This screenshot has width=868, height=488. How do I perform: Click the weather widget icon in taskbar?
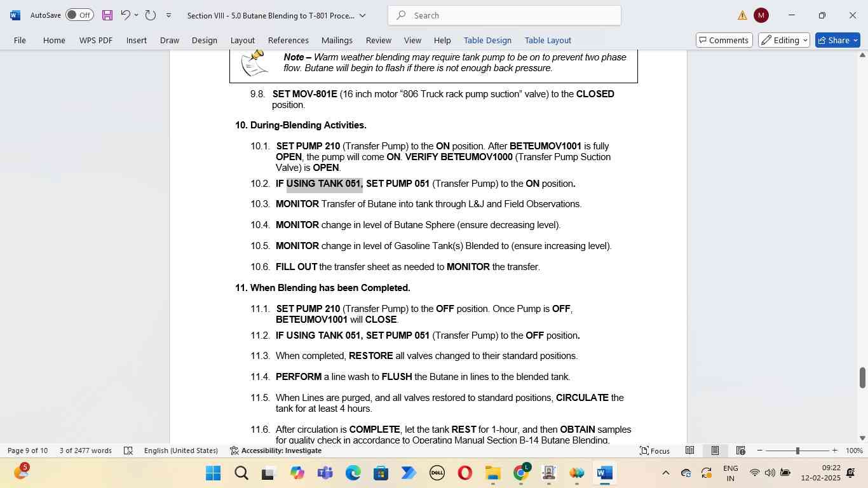20,473
